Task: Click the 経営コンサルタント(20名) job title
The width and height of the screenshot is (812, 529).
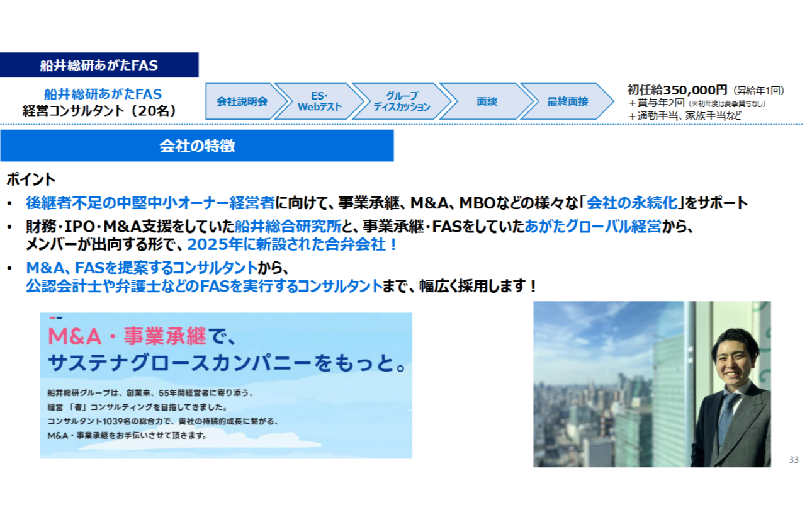Action: (x=99, y=111)
